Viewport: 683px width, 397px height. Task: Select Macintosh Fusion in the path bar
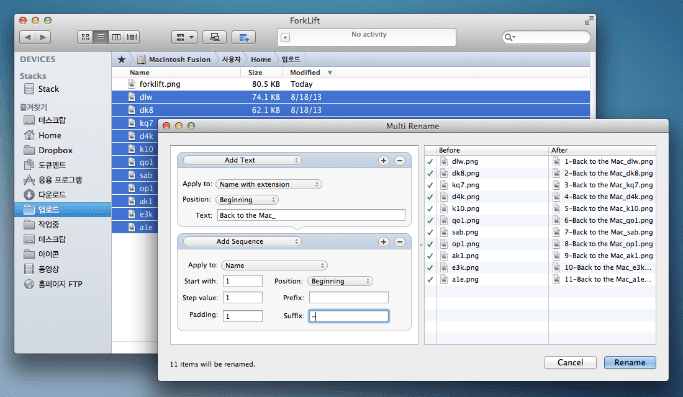(174, 59)
